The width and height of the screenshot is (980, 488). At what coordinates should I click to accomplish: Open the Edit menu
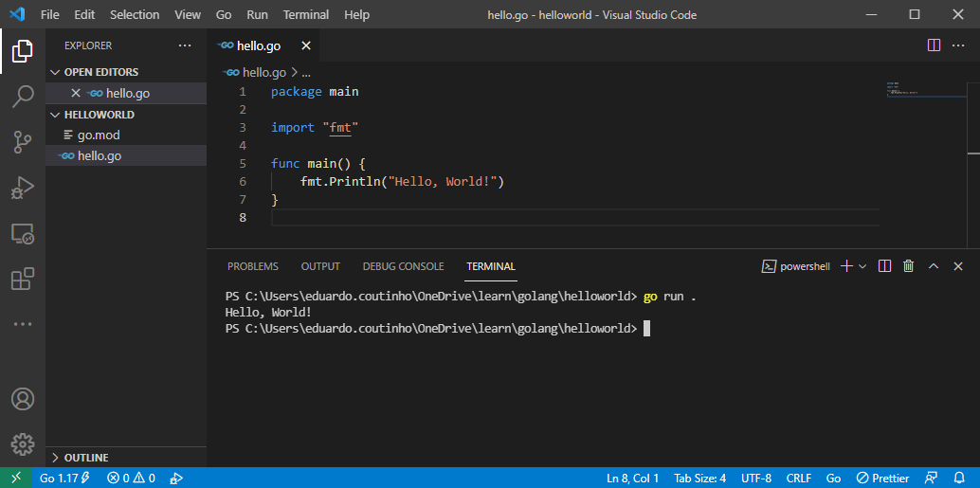coord(84,14)
